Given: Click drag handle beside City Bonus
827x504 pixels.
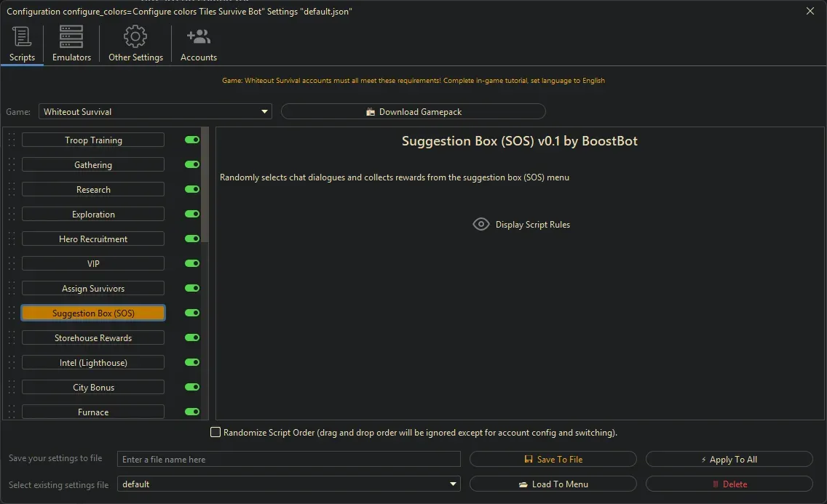Looking at the screenshot, I should coord(12,388).
